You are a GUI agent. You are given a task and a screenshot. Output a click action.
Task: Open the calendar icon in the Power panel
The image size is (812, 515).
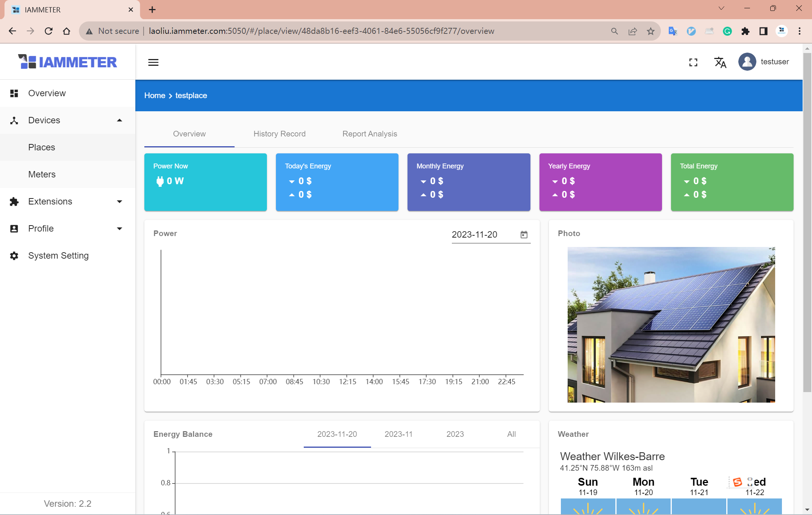[x=524, y=235]
